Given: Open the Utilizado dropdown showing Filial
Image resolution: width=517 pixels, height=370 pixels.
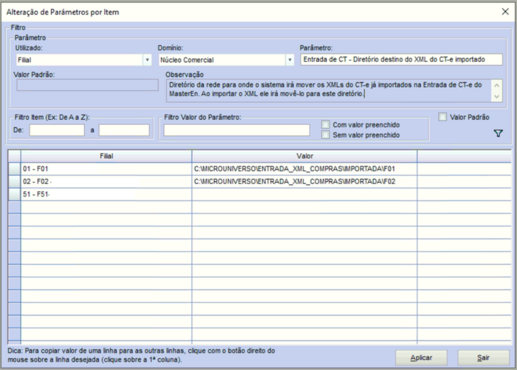Looking at the screenshot, I should [x=147, y=60].
